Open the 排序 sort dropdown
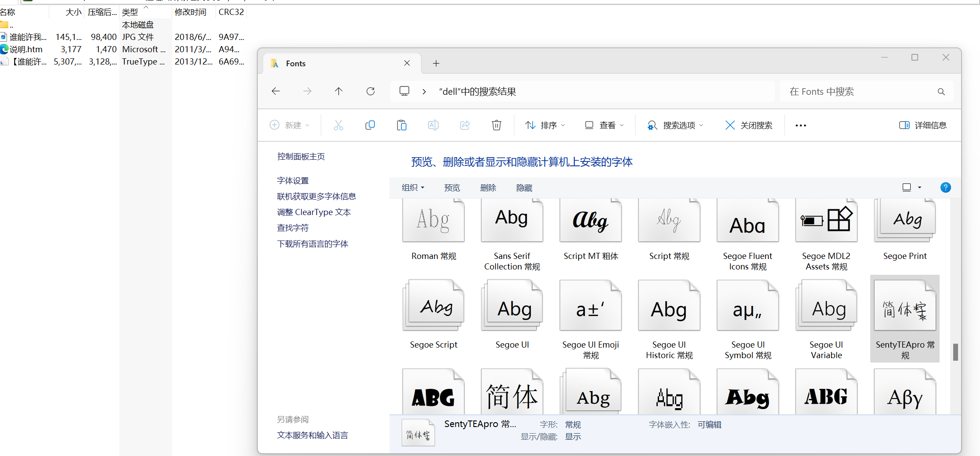Screen dimensions: 980x456 pyautogui.click(x=545, y=126)
